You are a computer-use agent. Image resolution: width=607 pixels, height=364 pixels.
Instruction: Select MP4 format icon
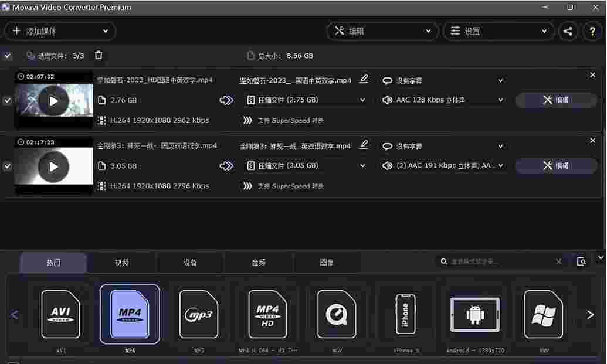(x=130, y=314)
